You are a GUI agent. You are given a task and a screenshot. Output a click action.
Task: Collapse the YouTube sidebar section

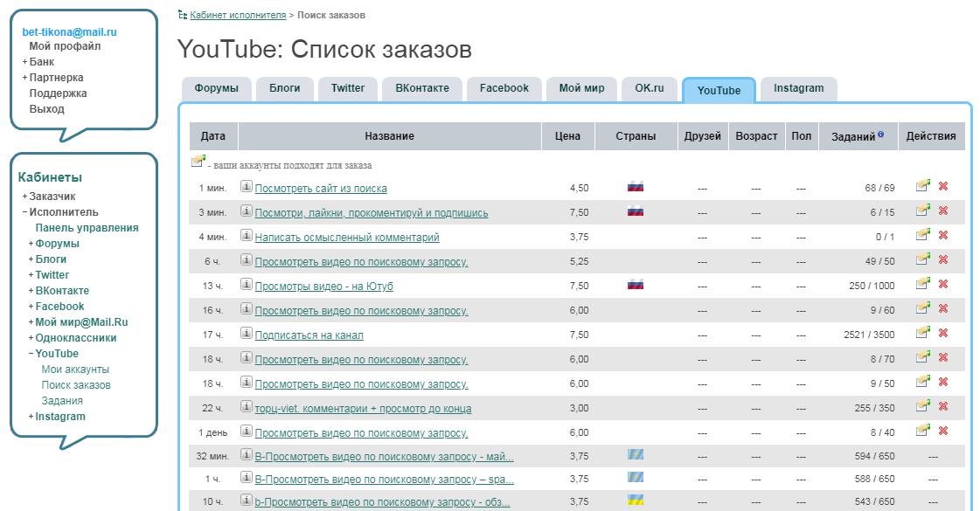pyautogui.click(x=31, y=354)
